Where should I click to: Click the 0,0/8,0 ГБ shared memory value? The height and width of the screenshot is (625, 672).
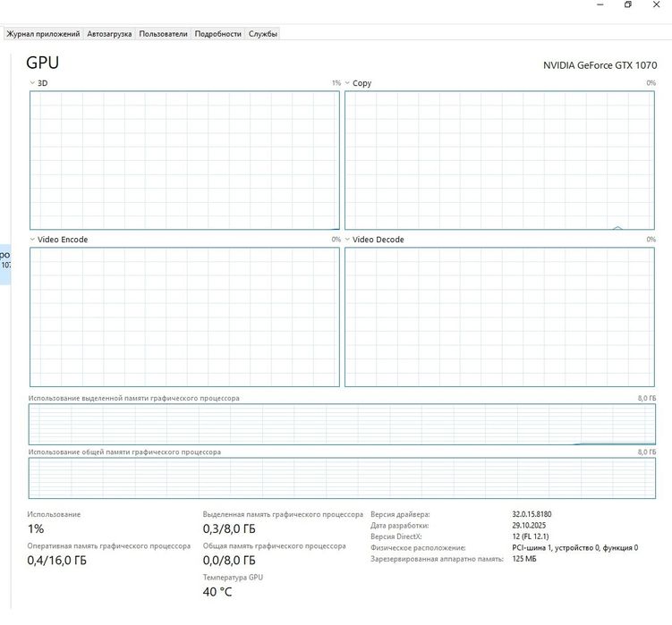[229, 561]
